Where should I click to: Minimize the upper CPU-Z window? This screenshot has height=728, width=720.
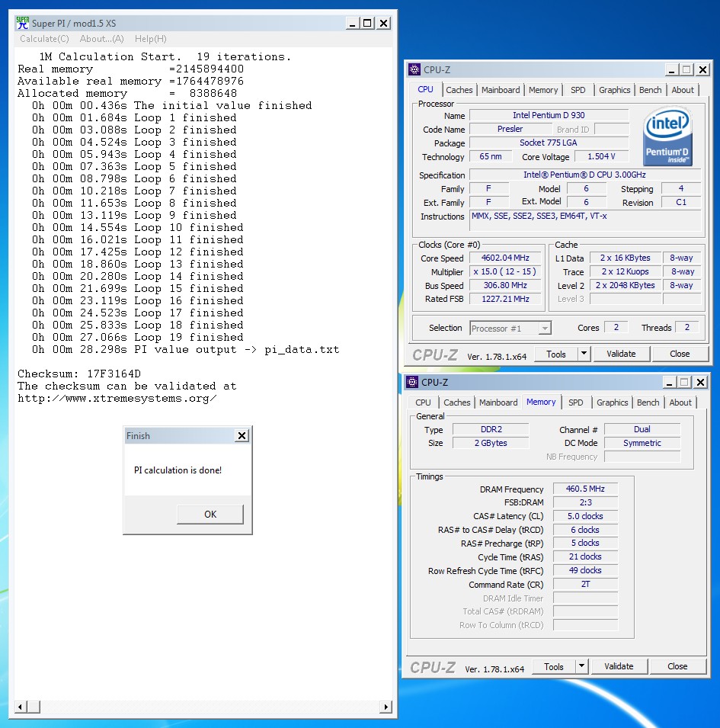tap(671, 70)
